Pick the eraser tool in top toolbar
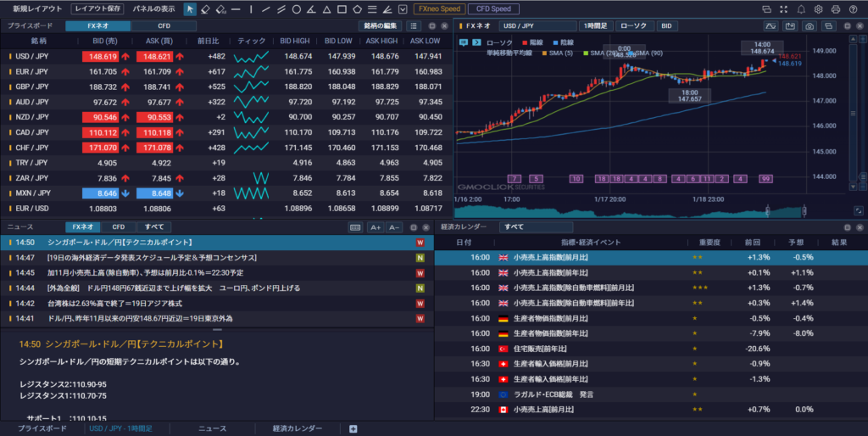This screenshot has width=868, height=436. pos(205,8)
